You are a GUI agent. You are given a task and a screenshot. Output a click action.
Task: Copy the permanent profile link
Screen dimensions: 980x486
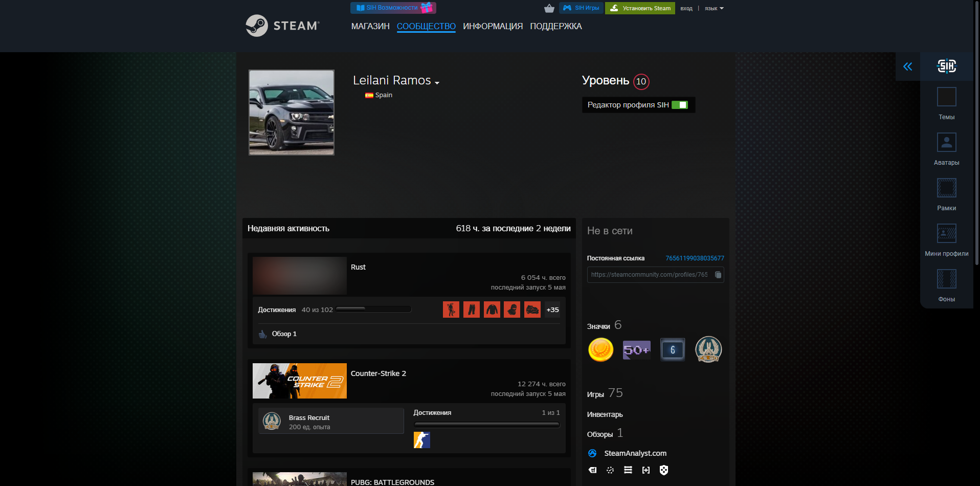[x=718, y=275]
